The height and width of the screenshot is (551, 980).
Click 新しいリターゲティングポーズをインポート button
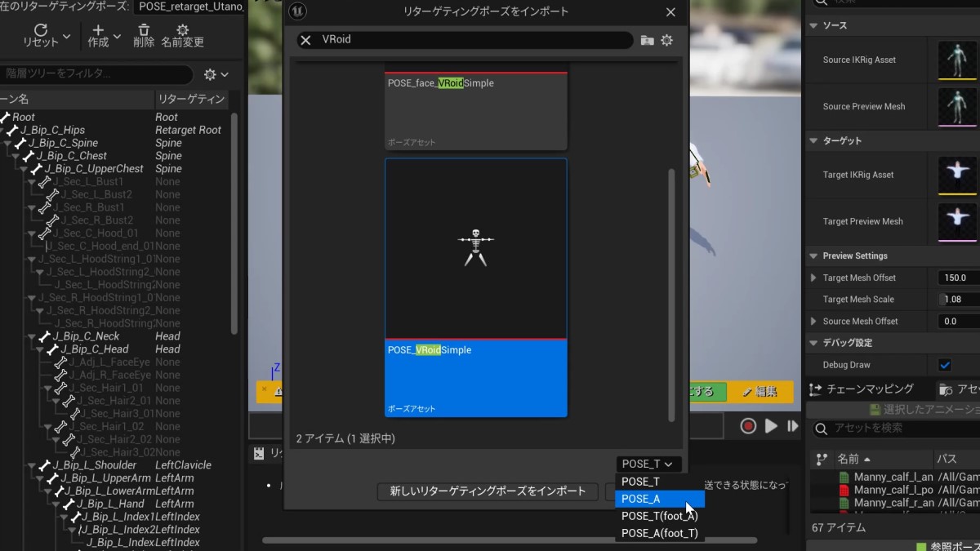click(488, 491)
